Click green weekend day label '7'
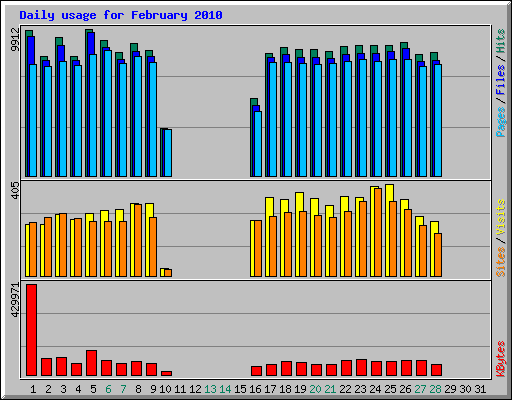Image resolution: width=512 pixels, height=400 pixels. 123,389
